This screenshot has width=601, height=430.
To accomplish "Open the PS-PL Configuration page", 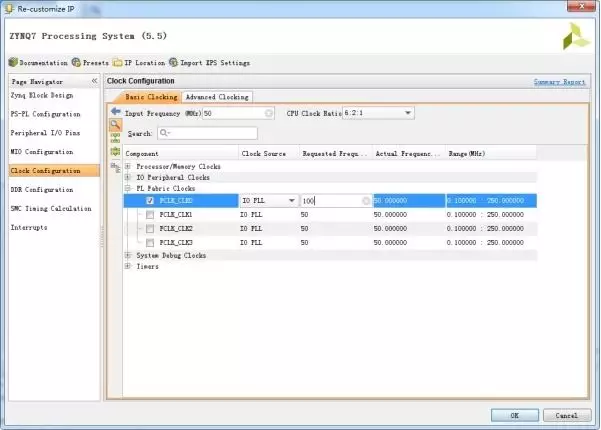I will 45,114.
